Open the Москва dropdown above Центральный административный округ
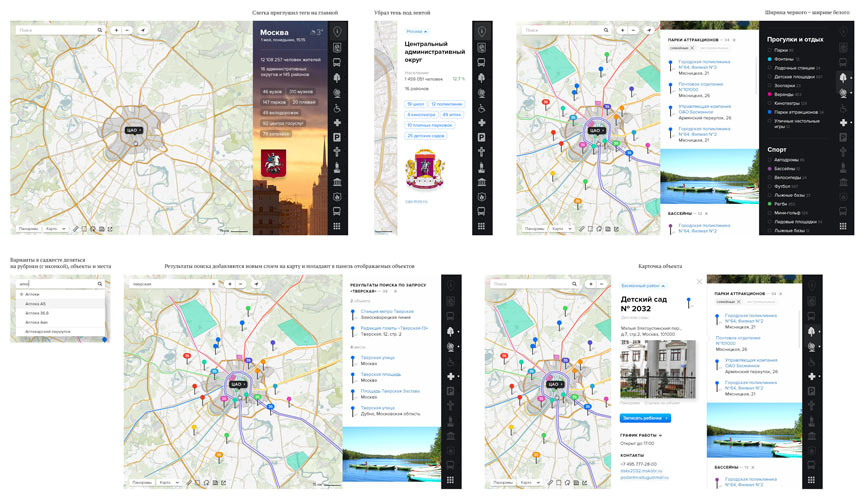 [x=412, y=31]
